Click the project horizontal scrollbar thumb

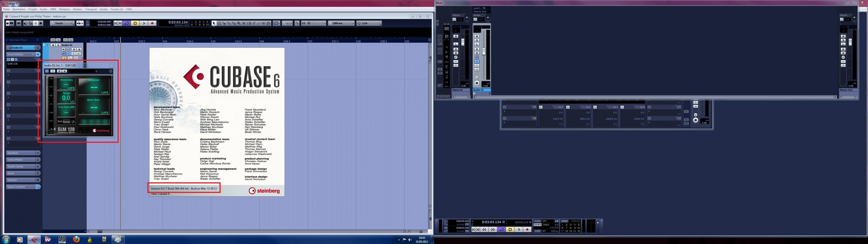coord(100,232)
